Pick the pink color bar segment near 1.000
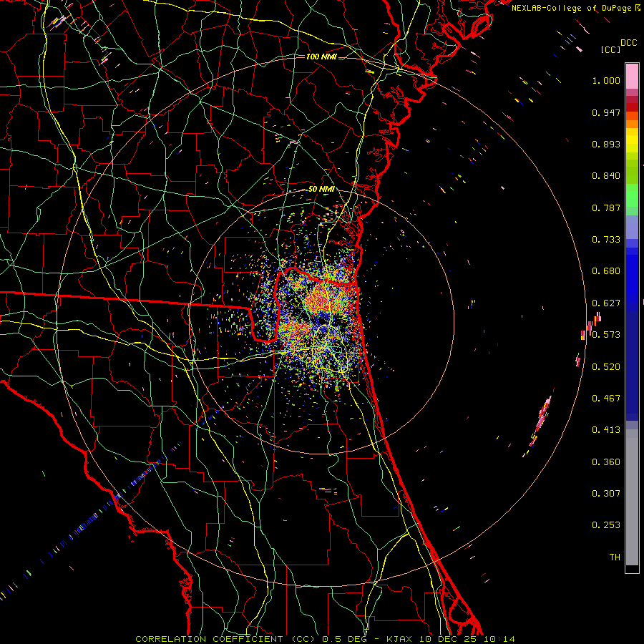 point(632,76)
